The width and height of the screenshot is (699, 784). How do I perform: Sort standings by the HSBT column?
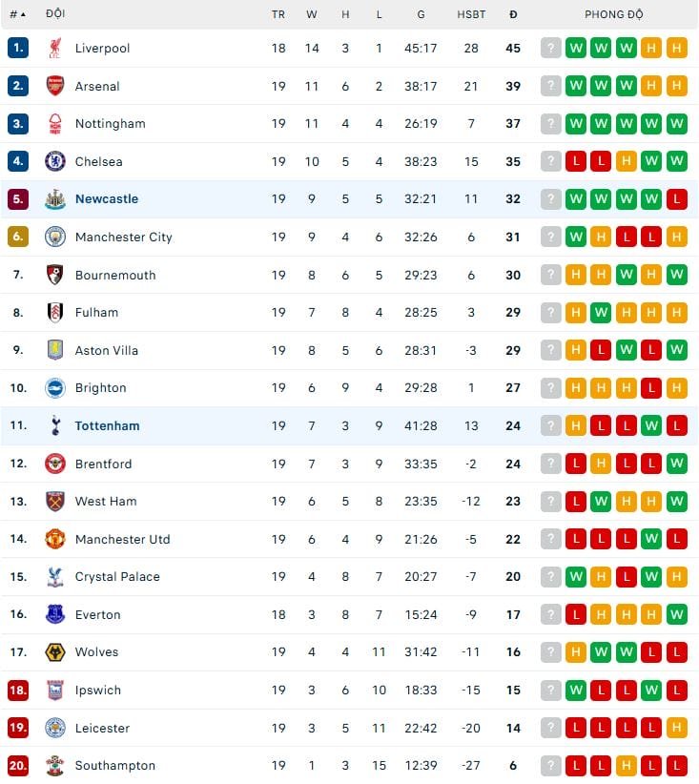[471, 14]
